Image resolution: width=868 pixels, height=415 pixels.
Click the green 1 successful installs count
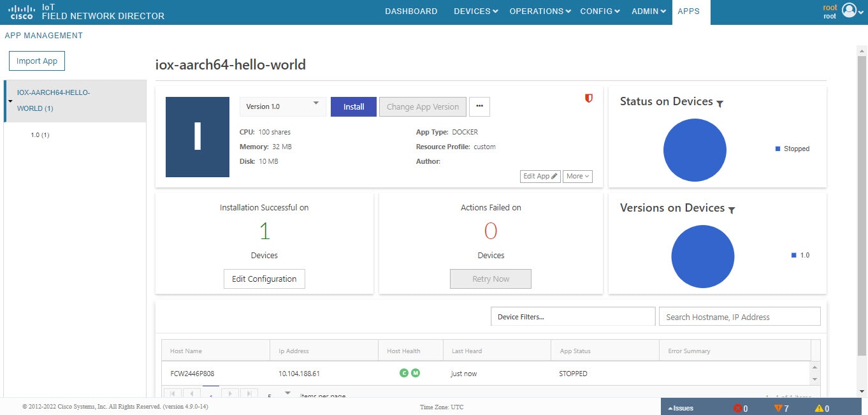[x=264, y=231]
